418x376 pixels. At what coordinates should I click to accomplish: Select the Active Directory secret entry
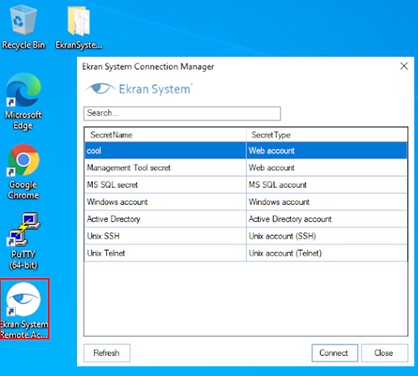tap(246, 219)
